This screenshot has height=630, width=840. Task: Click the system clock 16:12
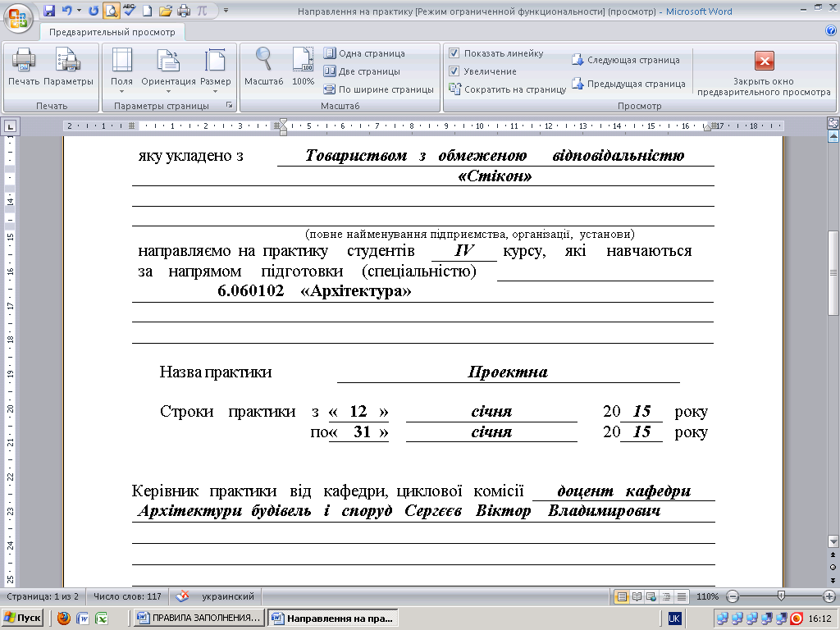tap(819, 619)
